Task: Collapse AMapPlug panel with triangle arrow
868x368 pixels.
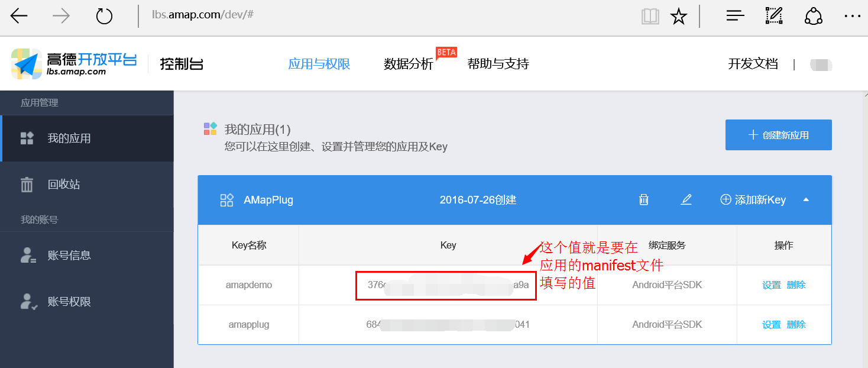Action: click(805, 200)
